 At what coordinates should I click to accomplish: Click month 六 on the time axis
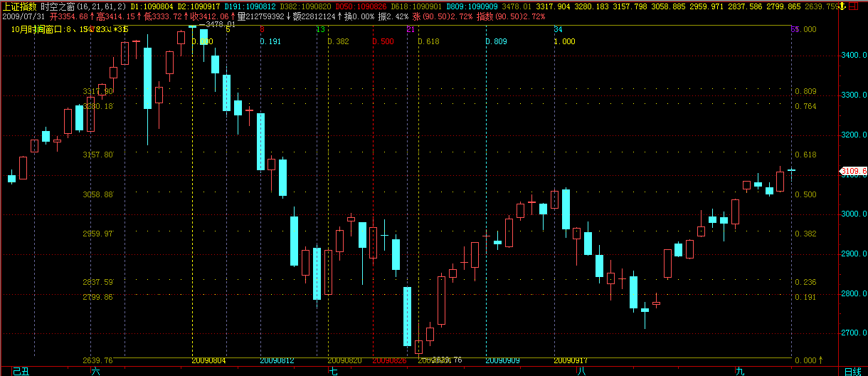coord(96,371)
